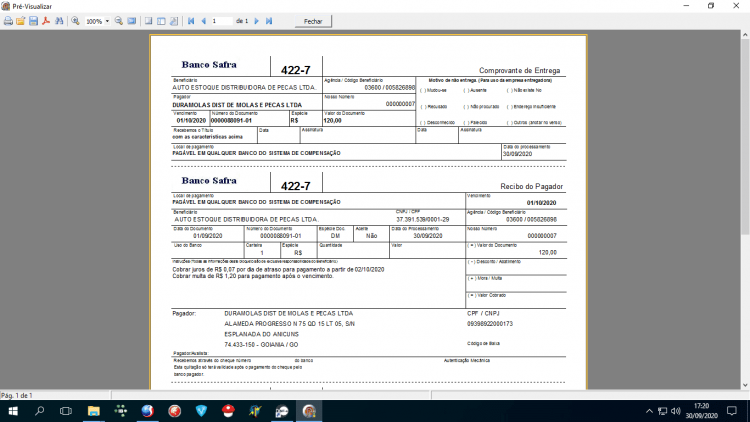Click the Fechar button

pos(313,21)
